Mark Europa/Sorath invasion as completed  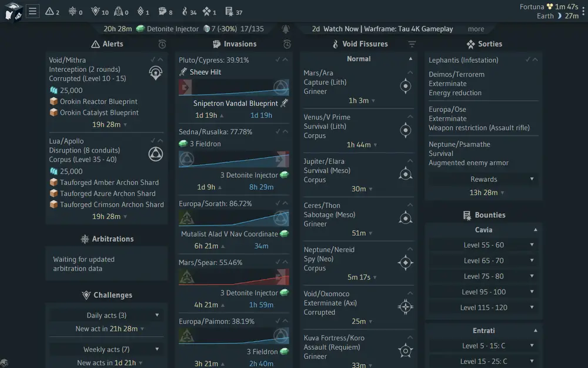[278, 203]
